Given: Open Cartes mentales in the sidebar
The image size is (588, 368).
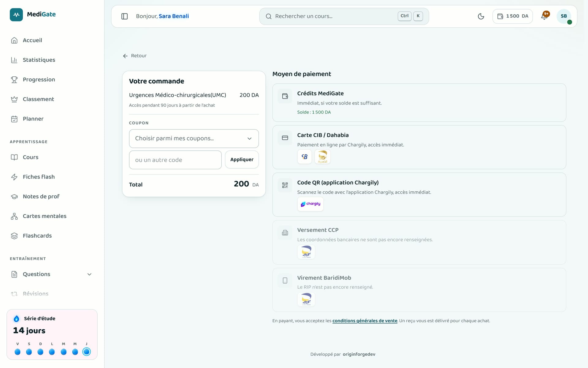Looking at the screenshot, I should (x=52, y=216).
